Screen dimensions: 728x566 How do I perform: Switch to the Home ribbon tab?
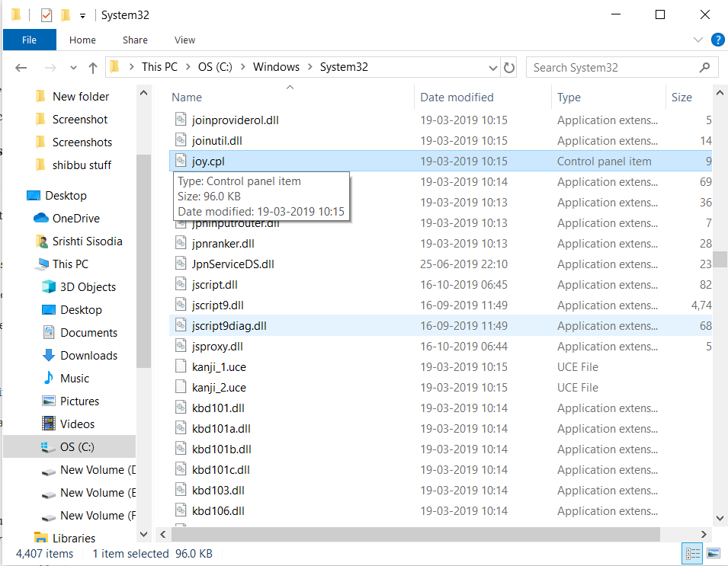tap(82, 40)
